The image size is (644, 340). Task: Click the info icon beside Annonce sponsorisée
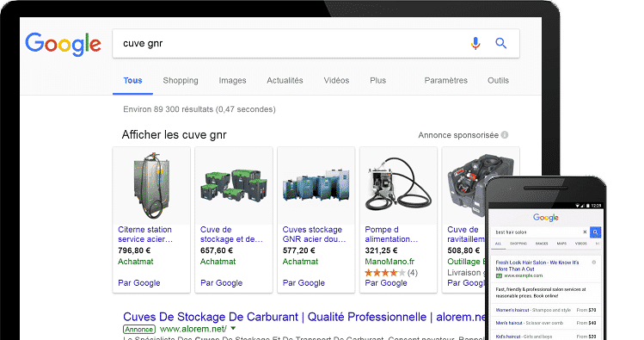pyautogui.click(x=505, y=135)
